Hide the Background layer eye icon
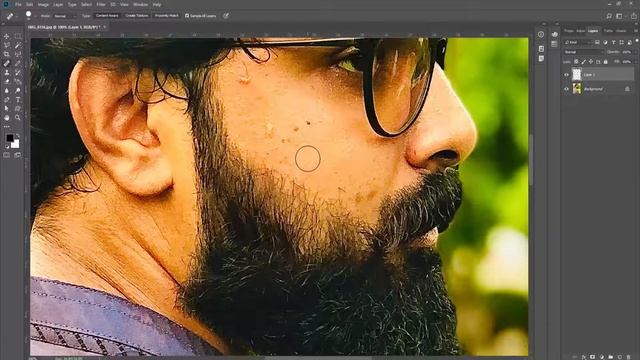The image size is (640, 360). 567,89
